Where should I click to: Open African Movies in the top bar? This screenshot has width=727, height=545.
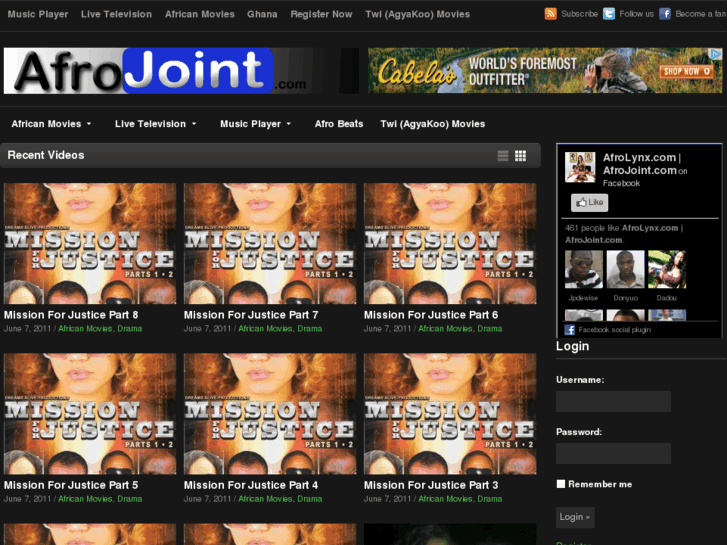200,14
